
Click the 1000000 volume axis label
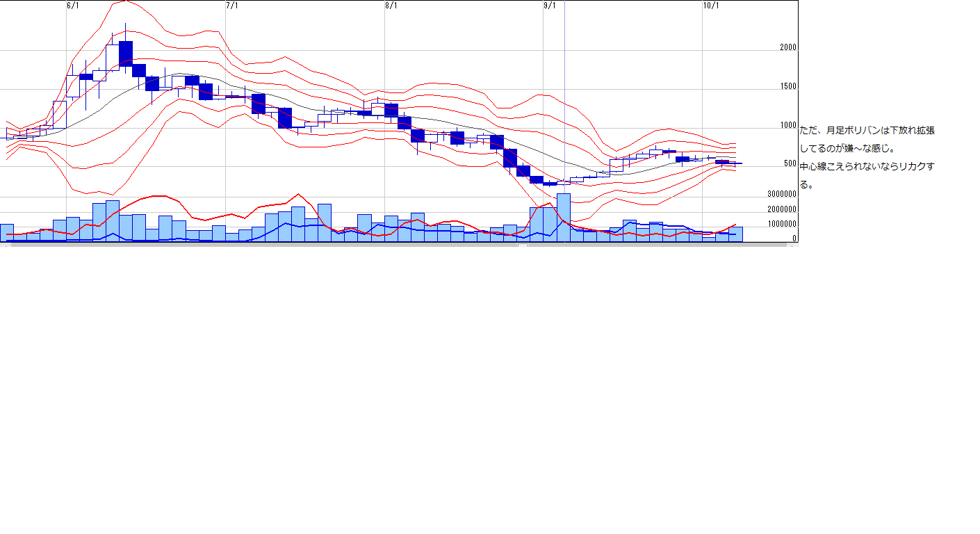(782, 224)
